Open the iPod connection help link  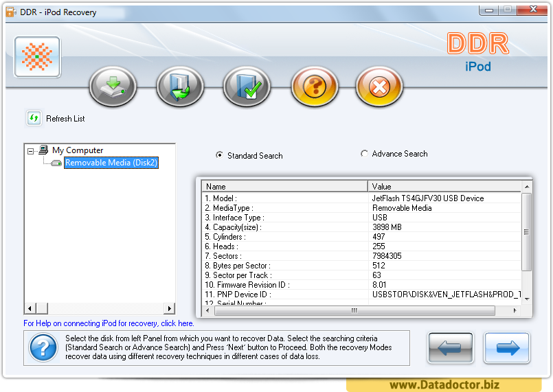pos(109,323)
